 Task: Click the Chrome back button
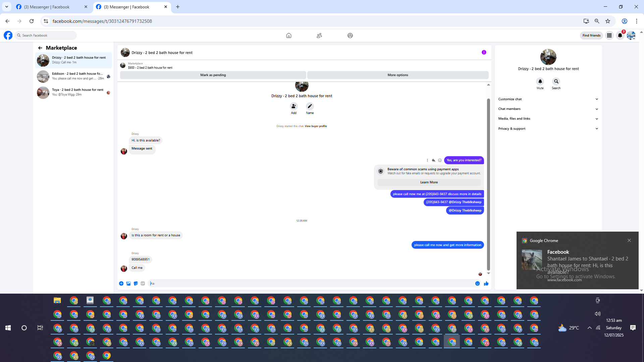coord(7,21)
